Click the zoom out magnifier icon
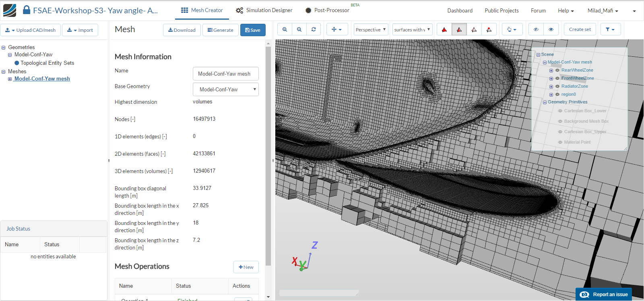The width and height of the screenshot is (644, 301). coord(299,29)
